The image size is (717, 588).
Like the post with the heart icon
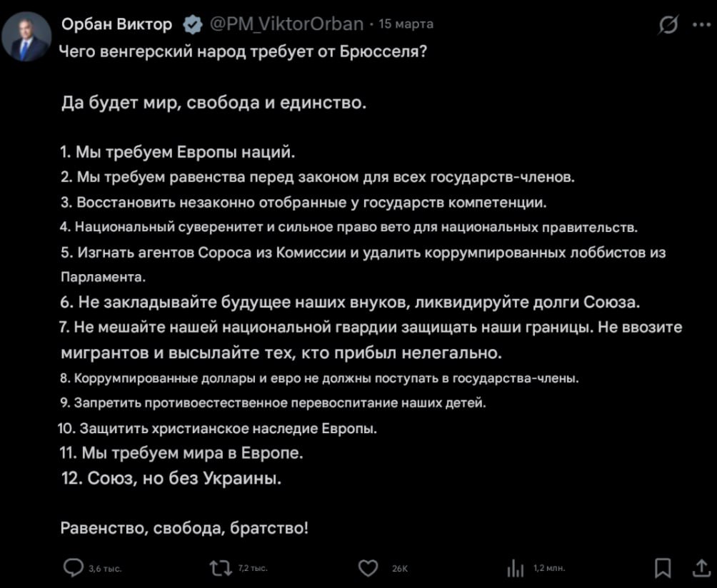[x=366, y=568]
